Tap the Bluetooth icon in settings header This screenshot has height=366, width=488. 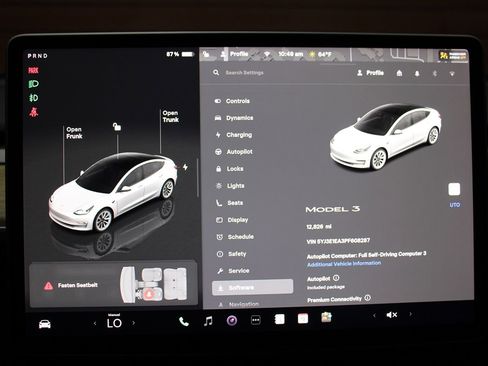click(435, 73)
